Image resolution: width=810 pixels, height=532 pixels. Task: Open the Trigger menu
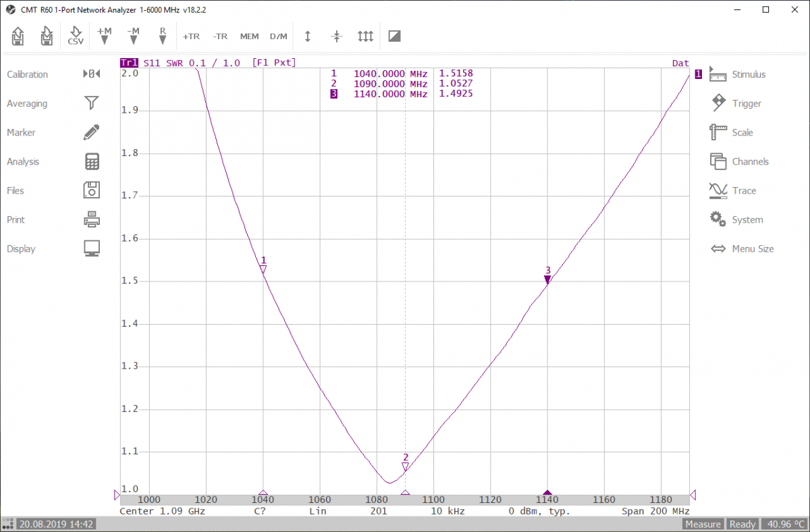pyautogui.click(x=737, y=103)
